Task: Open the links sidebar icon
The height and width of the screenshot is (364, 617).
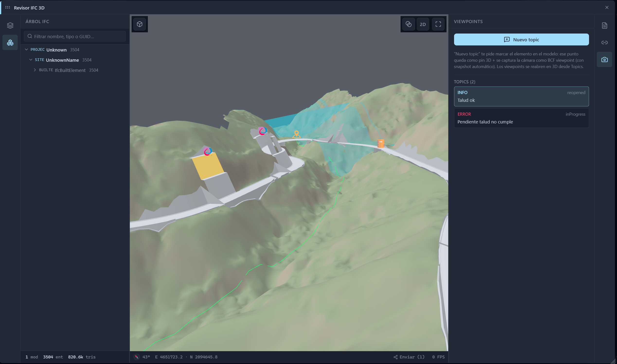Action: coord(605,43)
